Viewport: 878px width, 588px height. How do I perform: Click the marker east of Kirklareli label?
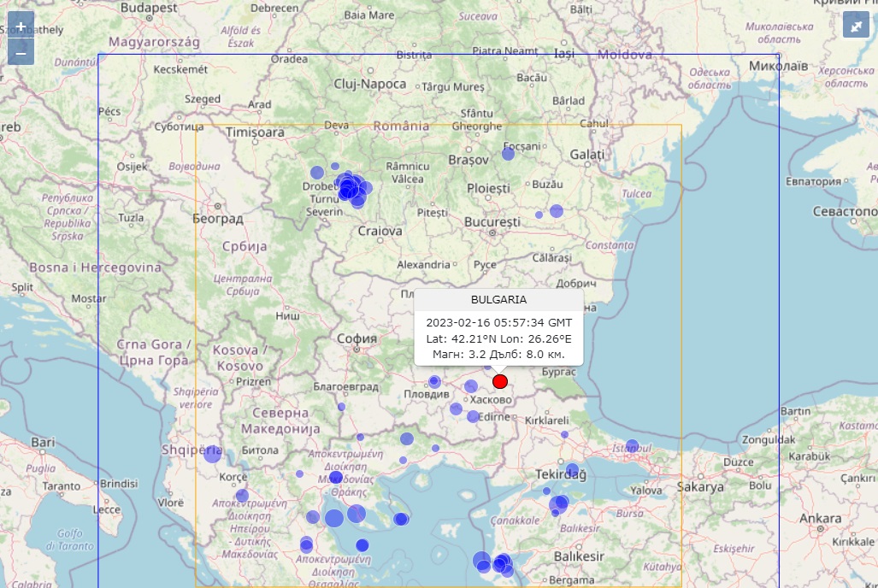pyautogui.click(x=564, y=434)
